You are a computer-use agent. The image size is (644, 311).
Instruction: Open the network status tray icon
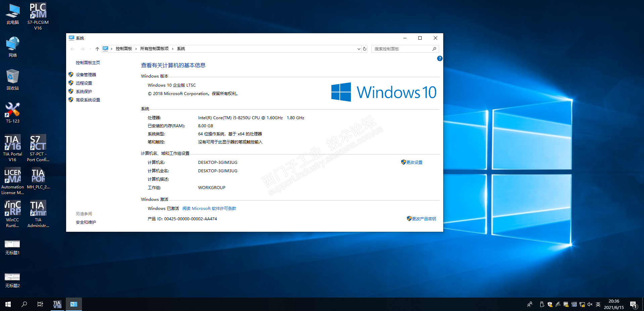point(582,304)
